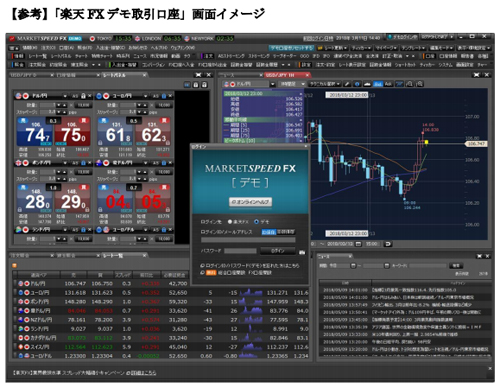Click the blue sell tile 106.747
Screen dimensions: 500x388
click(x=35, y=132)
